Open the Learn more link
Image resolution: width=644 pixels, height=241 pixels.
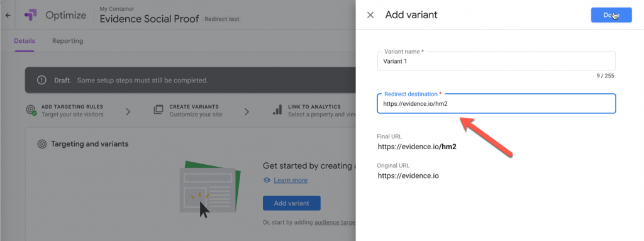[291, 180]
